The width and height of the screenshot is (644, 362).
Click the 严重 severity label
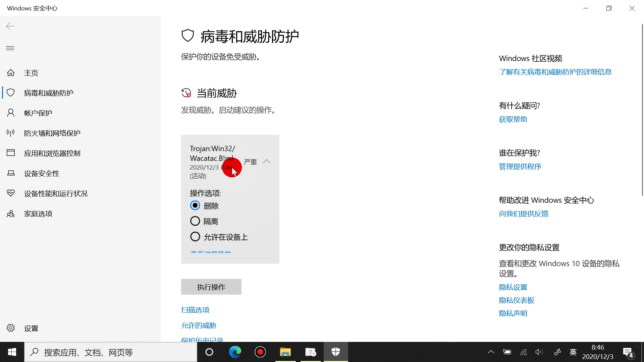(x=250, y=162)
